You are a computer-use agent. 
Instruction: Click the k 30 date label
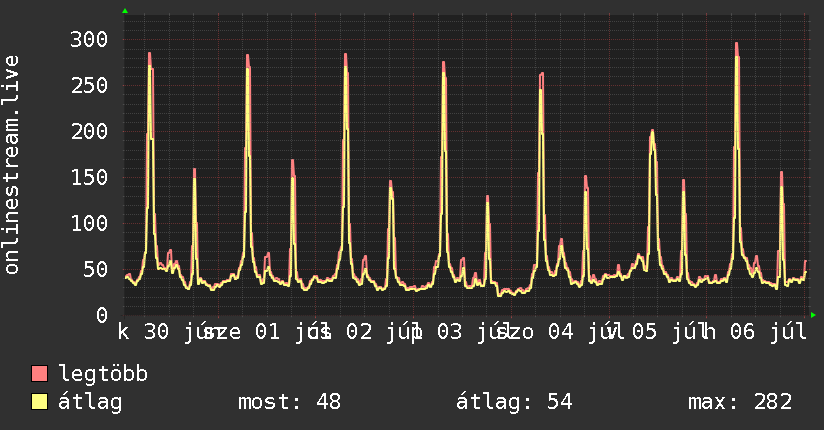(143, 332)
